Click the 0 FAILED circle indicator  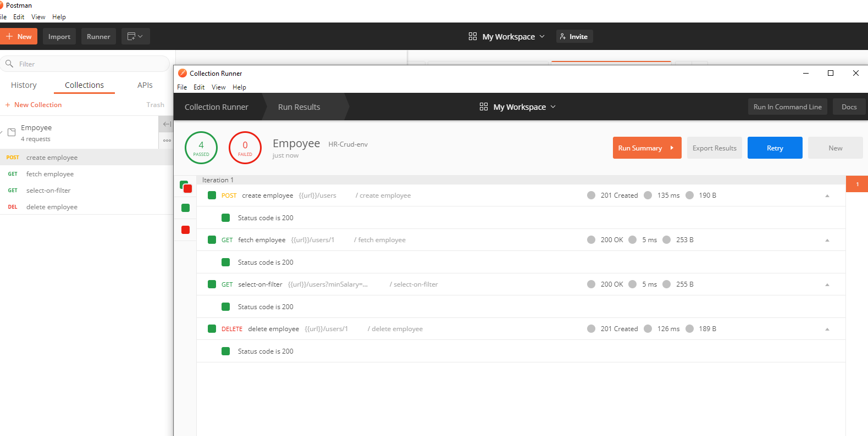(245, 148)
